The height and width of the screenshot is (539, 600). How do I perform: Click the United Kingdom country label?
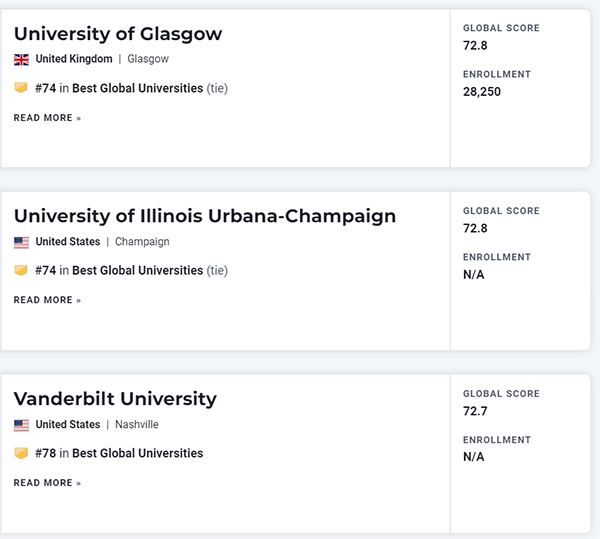tap(74, 59)
